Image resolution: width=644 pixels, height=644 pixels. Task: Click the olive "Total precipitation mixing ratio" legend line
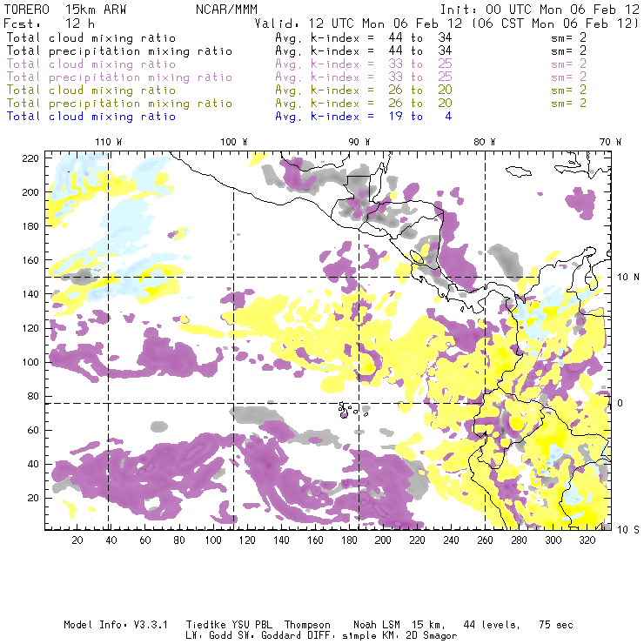[119, 104]
